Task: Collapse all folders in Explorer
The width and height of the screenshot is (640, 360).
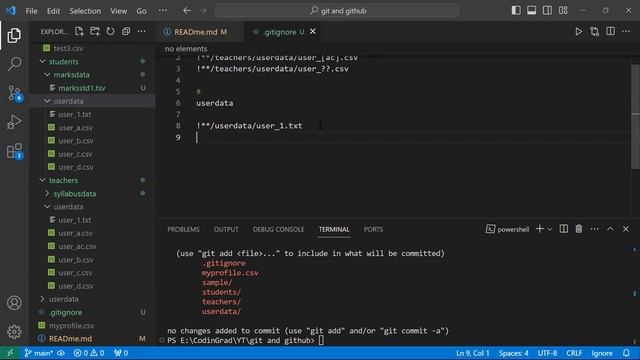Action: pos(126,31)
